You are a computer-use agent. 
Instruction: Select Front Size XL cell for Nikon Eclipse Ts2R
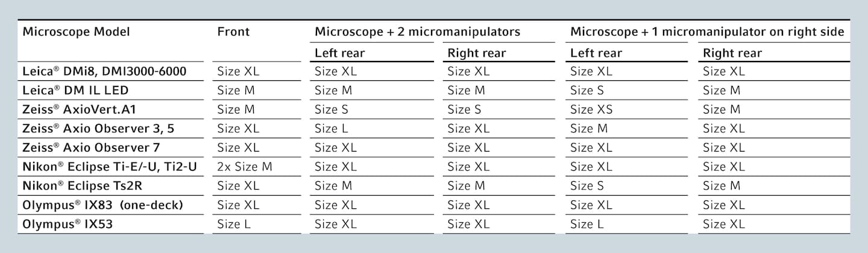pos(238,186)
